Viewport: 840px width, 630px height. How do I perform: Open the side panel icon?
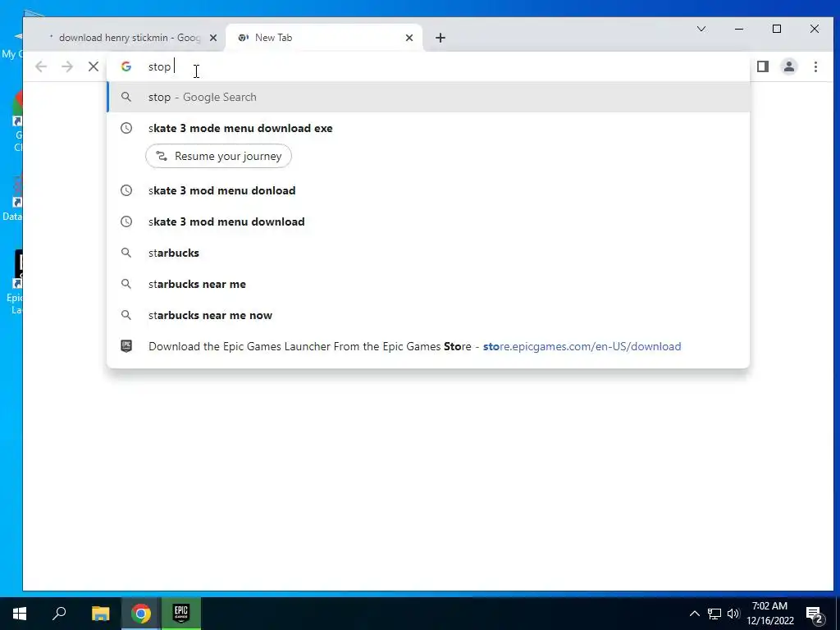point(763,66)
